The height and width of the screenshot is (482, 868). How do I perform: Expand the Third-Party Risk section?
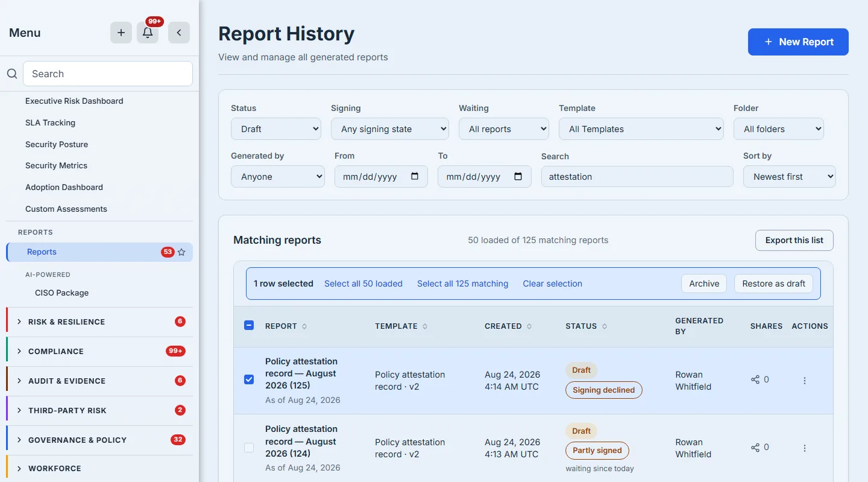click(x=99, y=410)
